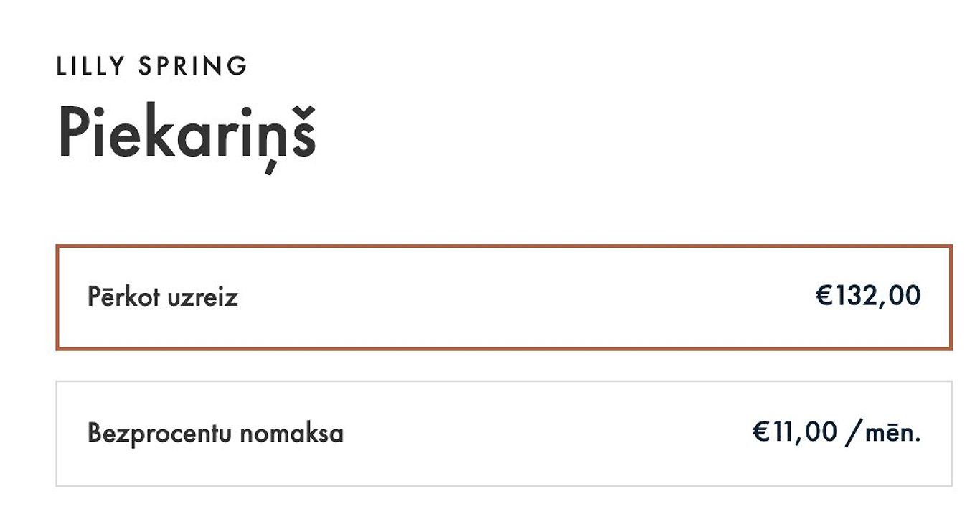Select the Pērkot uzreiz payment option
Image resolution: width=980 pixels, height=532 pixels.
point(504,297)
